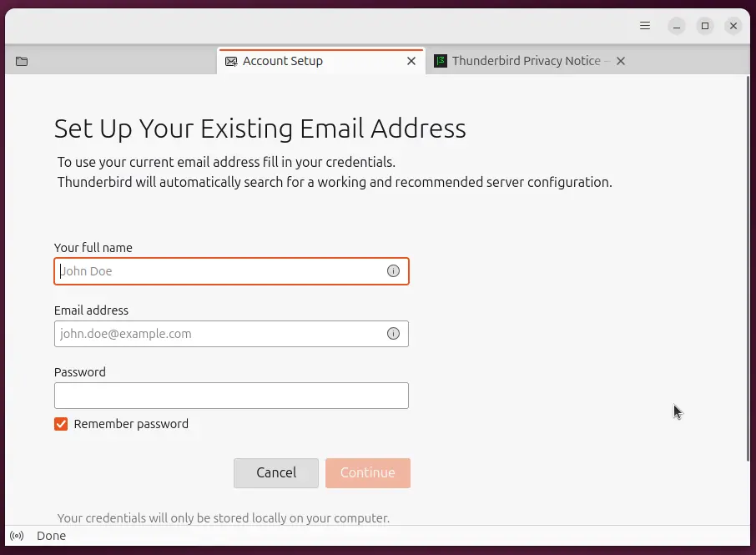This screenshot has width=756, height=555.
Task: Click the vertical scrollbar on the right edge
Action: pyautogui.click(x=748, y=250)
